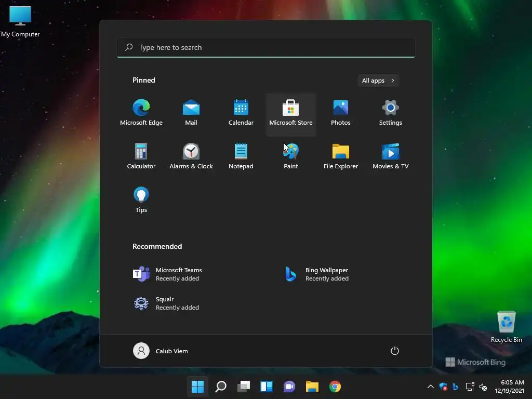Viewport: 532px width, 399px height.
Task: Open taskbar Search
Action: coord(220,387)
